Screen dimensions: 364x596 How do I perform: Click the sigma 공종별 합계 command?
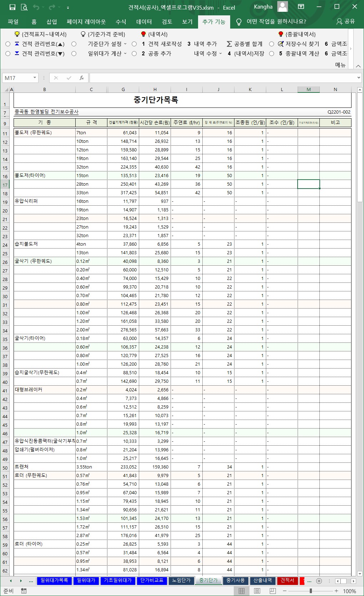click(244, 44)
